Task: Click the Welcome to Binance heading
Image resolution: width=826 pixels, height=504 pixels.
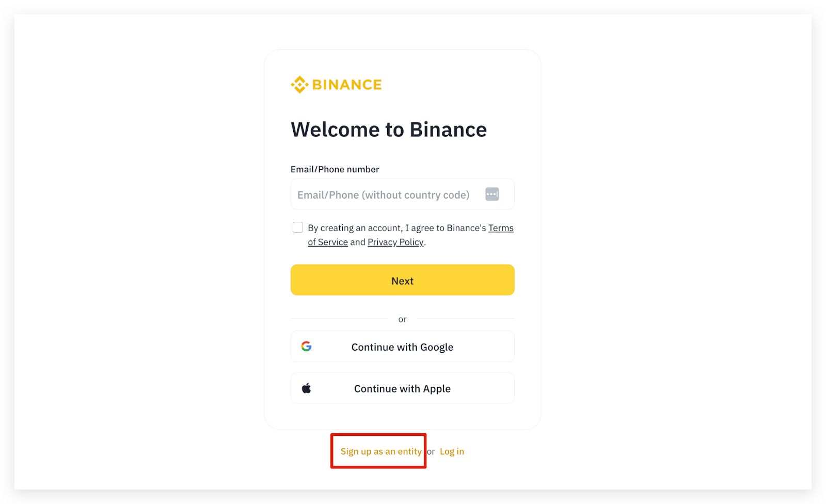Action: click(x=389, y=129)
